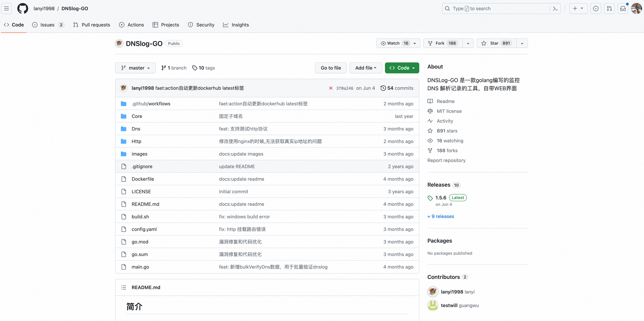644x321 pixels.
Task: Click the lanyi1998 owner breadcrumb link
Action: click(x=44, y=8)
